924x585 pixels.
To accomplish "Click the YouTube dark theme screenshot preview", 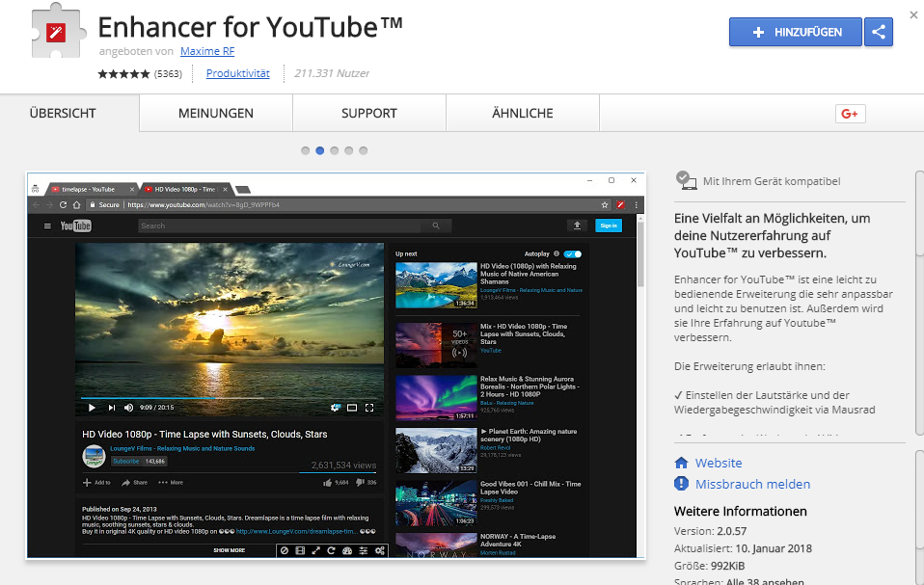I will point(335,365).
